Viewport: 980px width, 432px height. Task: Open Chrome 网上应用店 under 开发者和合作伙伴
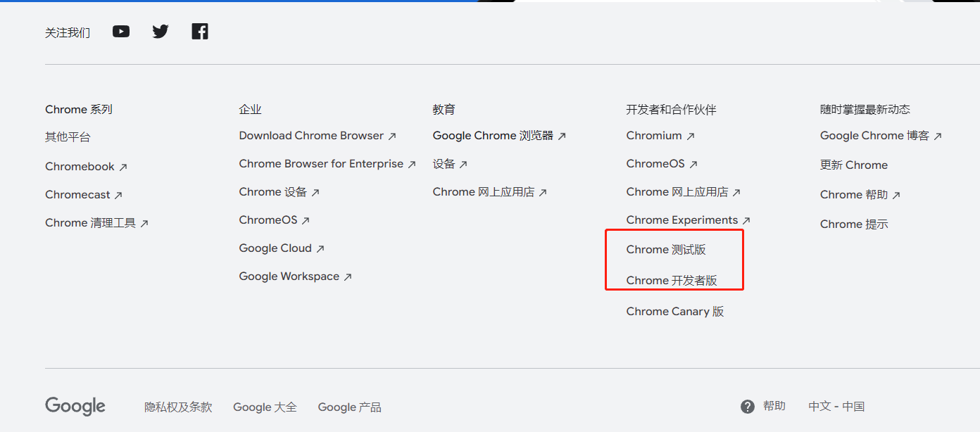point(677,192)
